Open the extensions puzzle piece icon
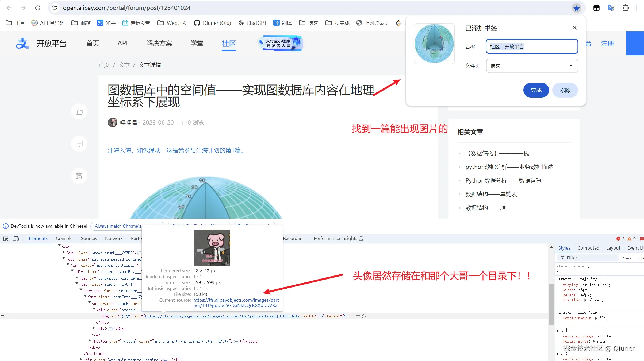This screenshot has width=644, height=361. tap(625, 8)
